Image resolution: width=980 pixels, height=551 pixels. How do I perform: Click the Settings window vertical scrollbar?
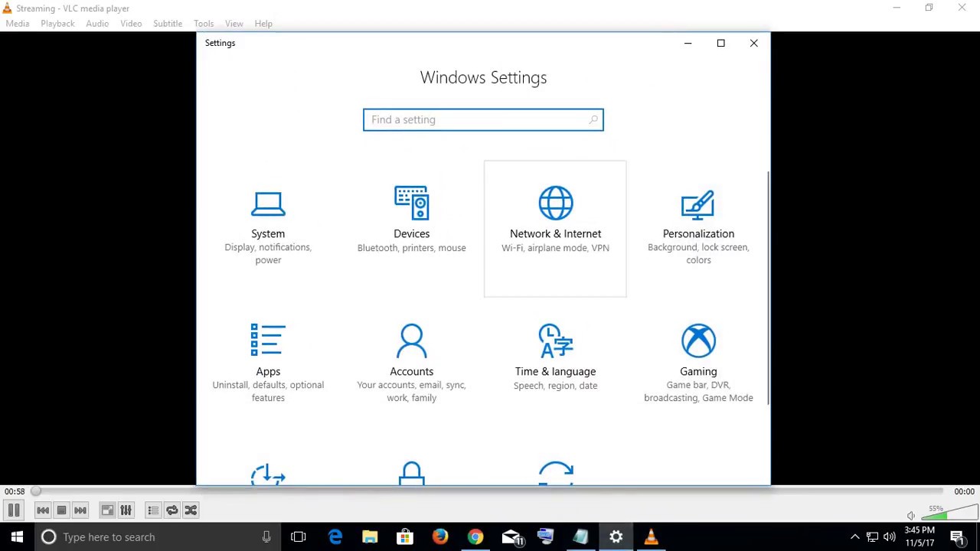[768, 287]
